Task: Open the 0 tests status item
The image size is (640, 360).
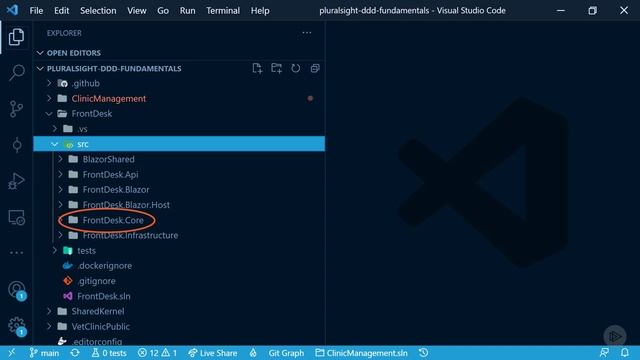Action: [x=109, y=353]
